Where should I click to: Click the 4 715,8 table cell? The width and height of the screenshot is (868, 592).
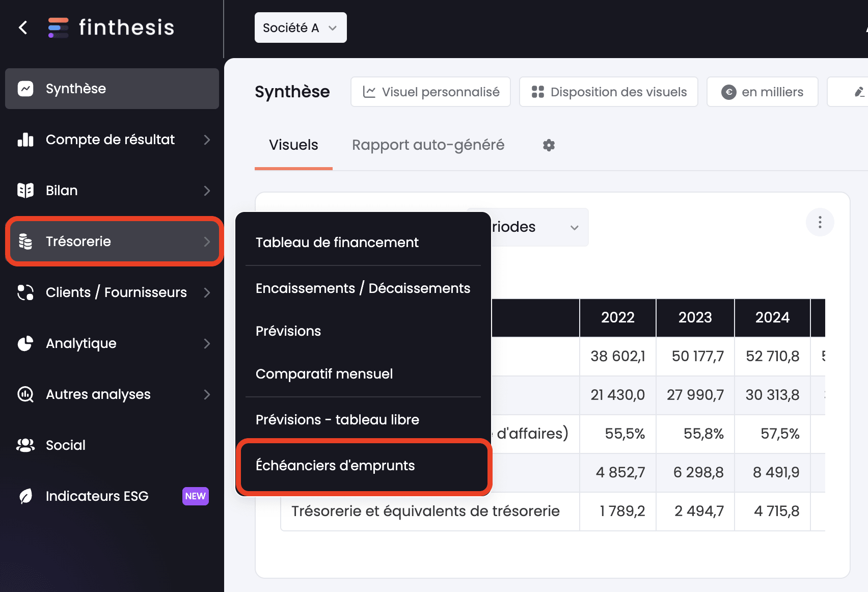(x=772, y=511)
